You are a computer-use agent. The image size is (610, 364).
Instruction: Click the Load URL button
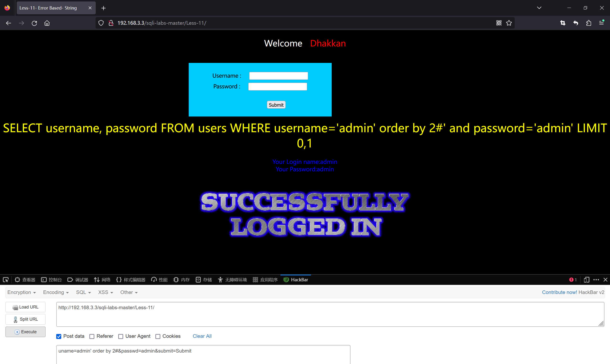pyautogui.click(x=25, y=307)
